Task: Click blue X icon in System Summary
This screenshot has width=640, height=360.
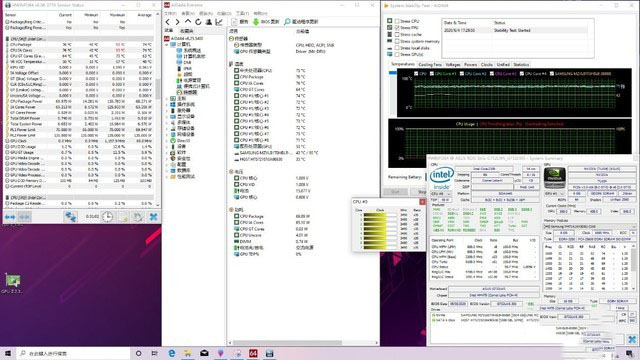Action: tap(632, 339)
